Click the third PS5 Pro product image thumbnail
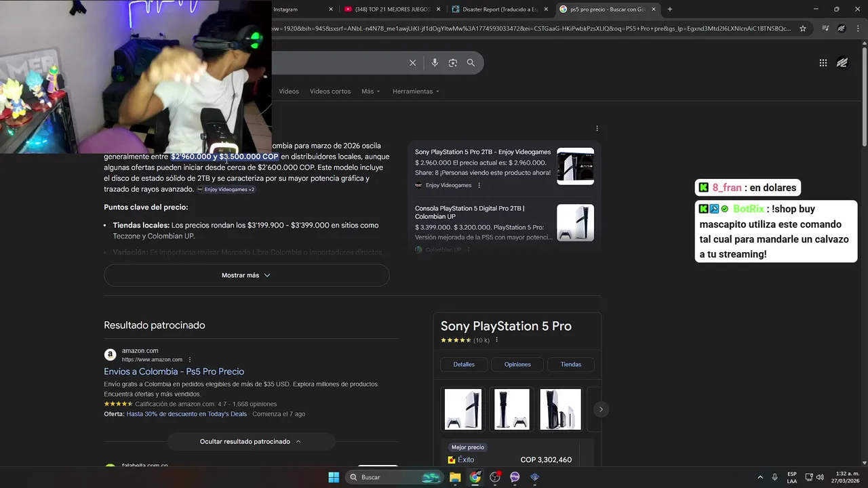This screenshot has width=868, height=488. (560, 409)
